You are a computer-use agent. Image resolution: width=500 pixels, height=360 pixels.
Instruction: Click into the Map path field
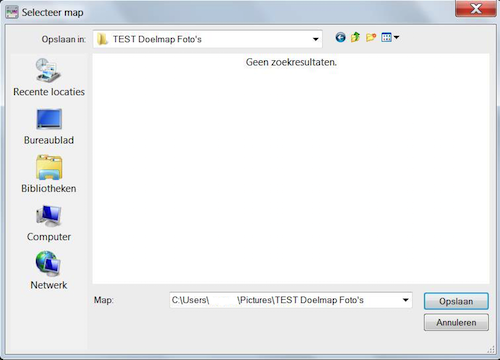(291, 300)
